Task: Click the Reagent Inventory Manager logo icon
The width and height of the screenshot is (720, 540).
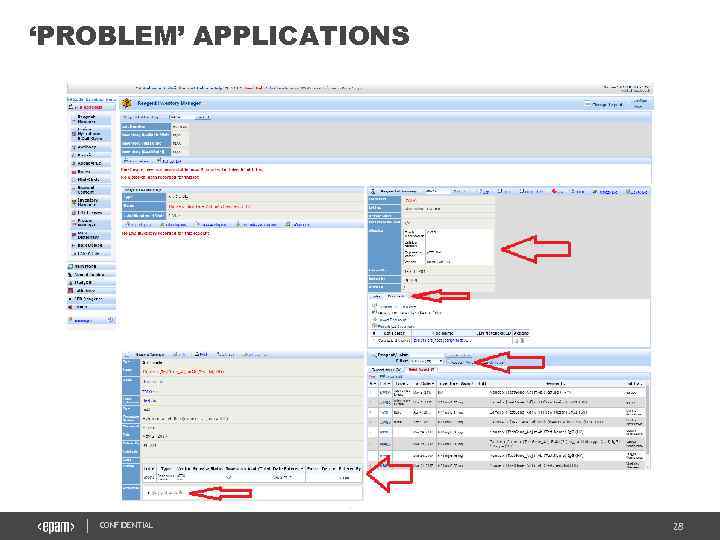Action: [127, 103]
